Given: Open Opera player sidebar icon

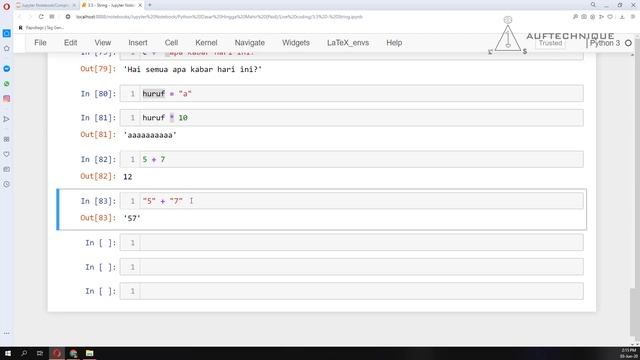Looking at the screenshot, I should tap(7, 119).
